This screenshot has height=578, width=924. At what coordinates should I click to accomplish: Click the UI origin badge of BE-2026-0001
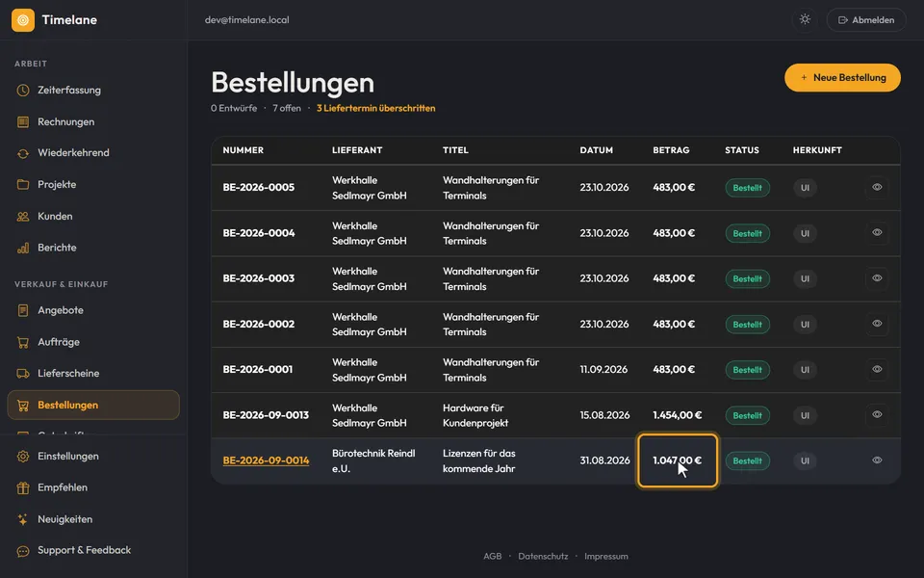805,370
